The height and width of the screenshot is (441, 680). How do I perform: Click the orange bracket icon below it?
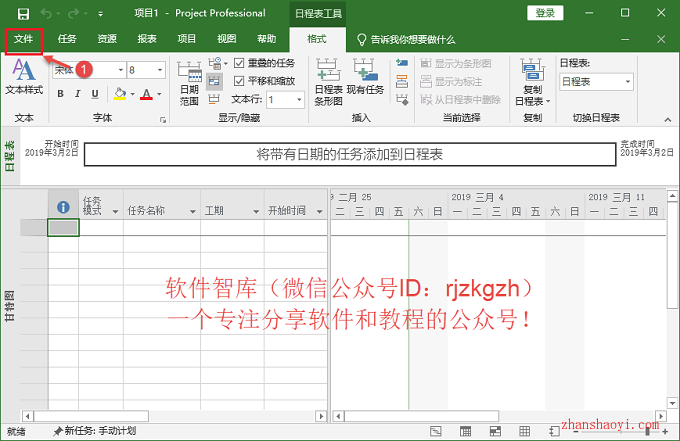pyautogui.click(x=214, y=99)
